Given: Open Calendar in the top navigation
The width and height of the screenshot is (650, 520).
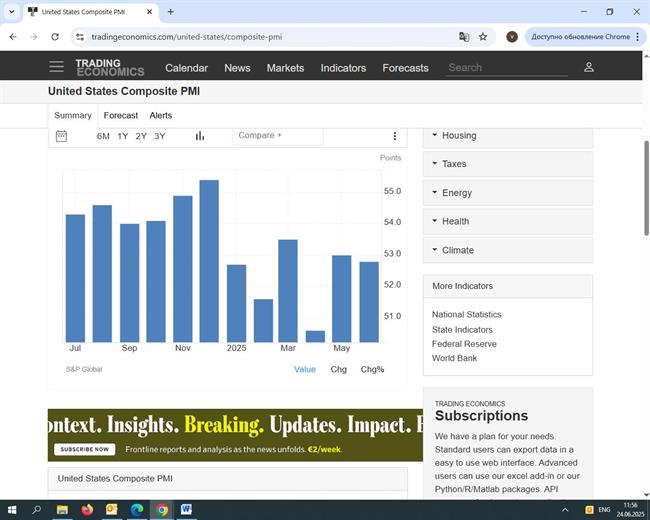Looking at the screenshot, I should [187, 68].
